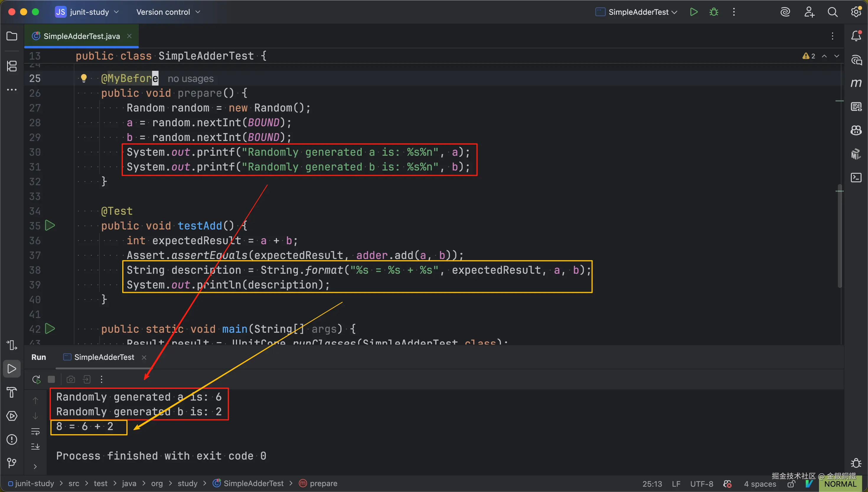Rerun SimpleAdderTest in the Run panel
The width and height of the screenshot is (868, 492).
pos(36,379)
